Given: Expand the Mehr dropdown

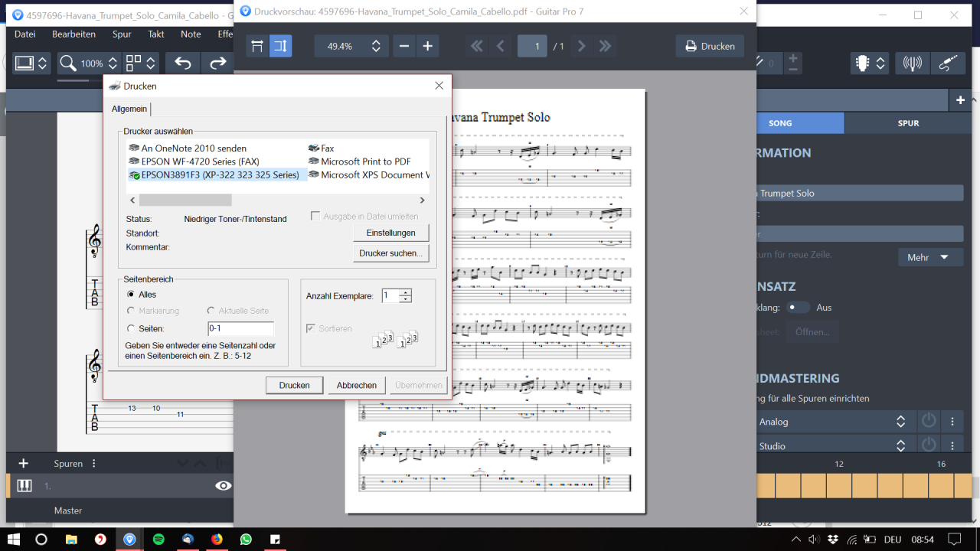Looking at the screenshot, I should 930,257.
